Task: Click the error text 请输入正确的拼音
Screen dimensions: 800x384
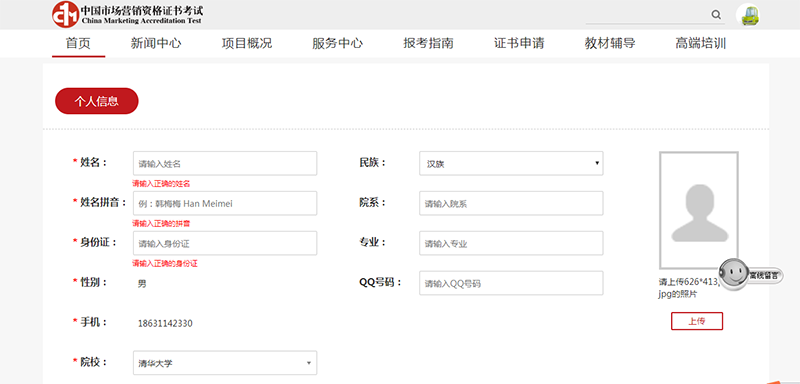Action: click(161, 223)
